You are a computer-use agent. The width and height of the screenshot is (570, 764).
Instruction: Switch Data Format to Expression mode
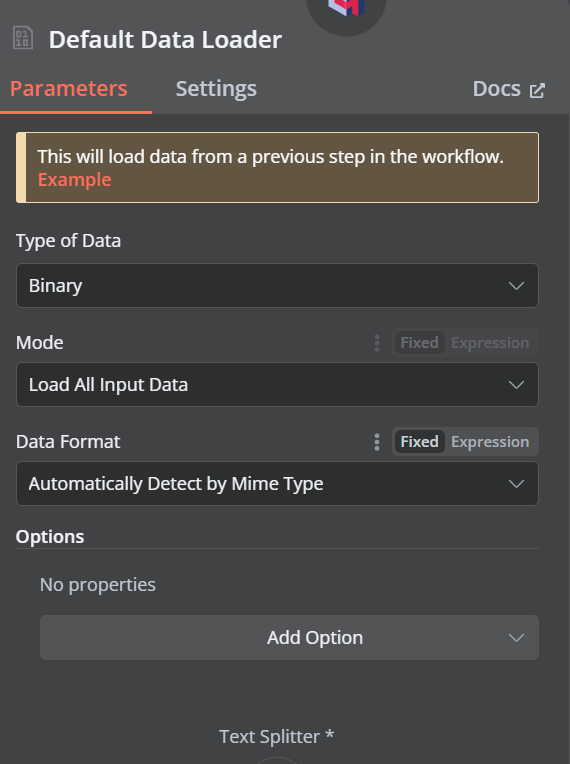point(490,442)
